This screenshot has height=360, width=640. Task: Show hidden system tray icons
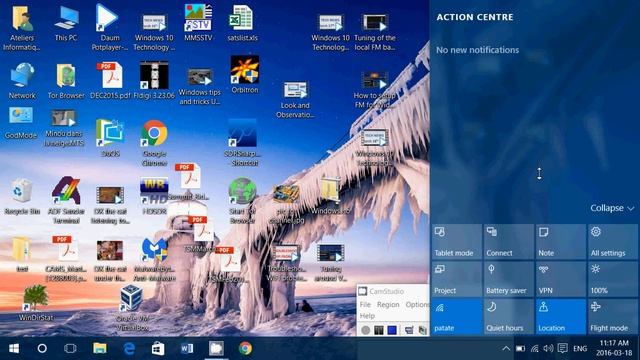pos(506,349)
